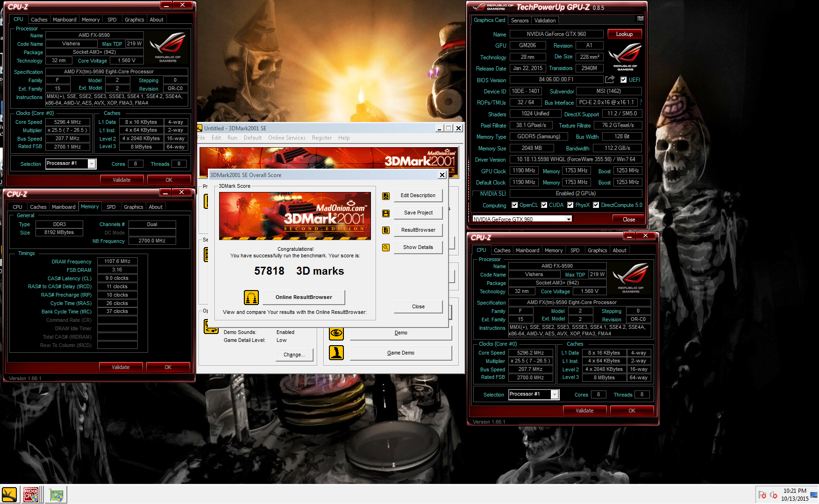Open the Register menu in 3DMark2001
This screenshot has width=819, height=504.
tap(322, 138)
